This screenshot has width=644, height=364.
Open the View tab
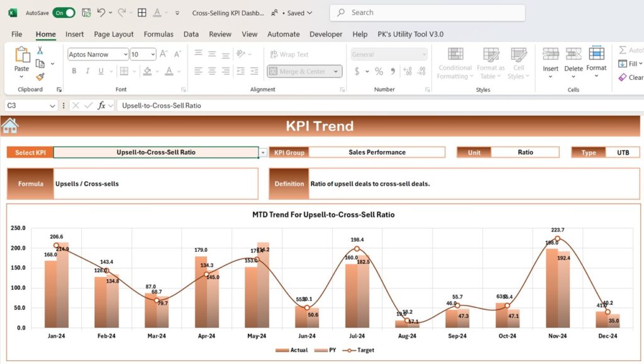(249, 34)
